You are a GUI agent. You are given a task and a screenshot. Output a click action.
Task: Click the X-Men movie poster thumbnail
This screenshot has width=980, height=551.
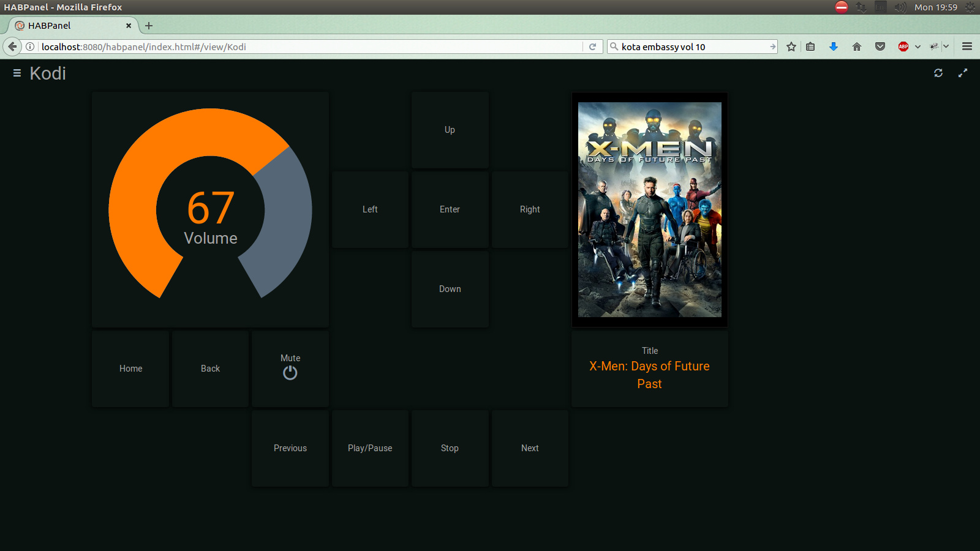tap(649, 209)
